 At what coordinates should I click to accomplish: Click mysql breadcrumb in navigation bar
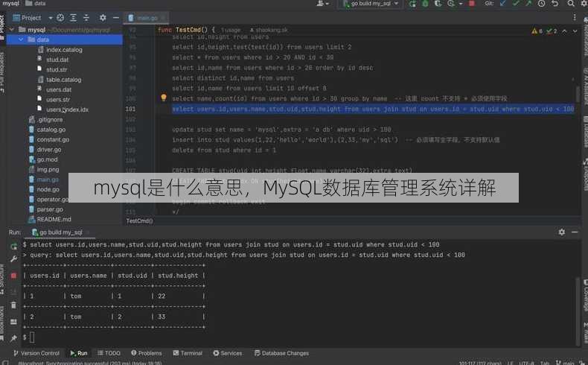pos(10,4)
